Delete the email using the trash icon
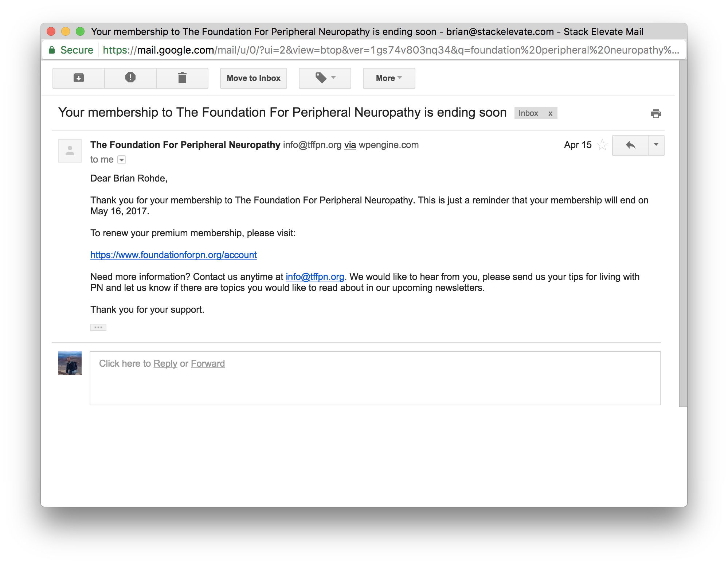This screenshot has width=728, height=565. pos(182,78)
